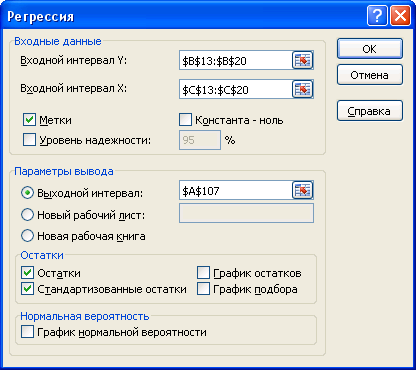Open range selector for input interval X
Screen dimensions: 416x370
(x=303, y=89)
